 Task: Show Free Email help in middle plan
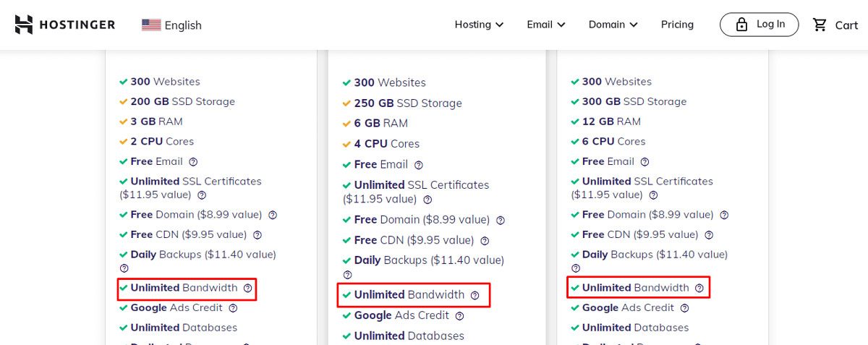[419, 165]
